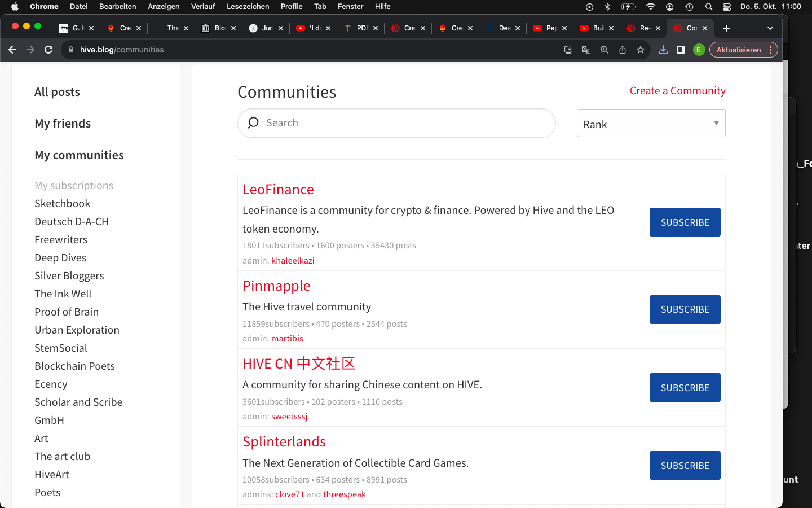Open Sketchbook subscription

pyautogui.click(x=62, y=204)
